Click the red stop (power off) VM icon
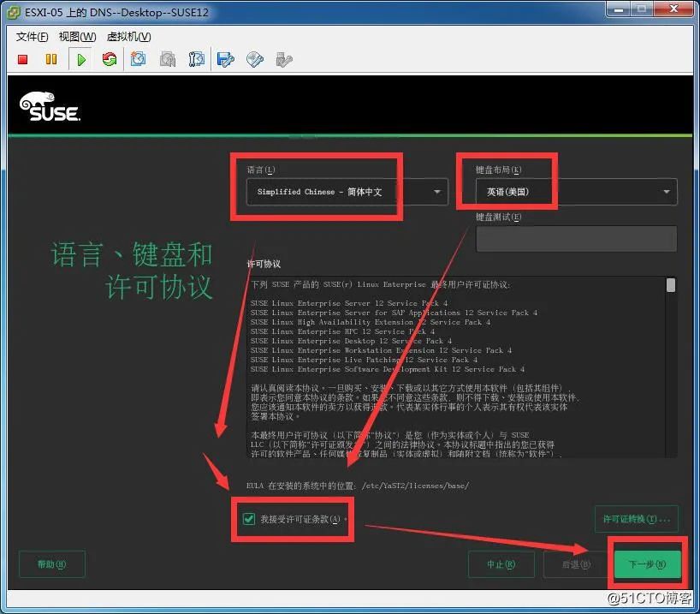700x614 pixels. tap(23, 59)
